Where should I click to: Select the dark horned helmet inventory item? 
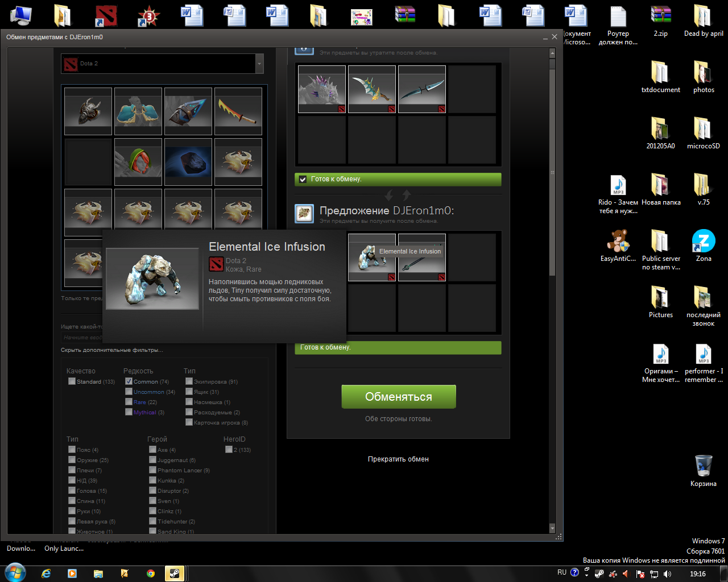click(88, 111)
